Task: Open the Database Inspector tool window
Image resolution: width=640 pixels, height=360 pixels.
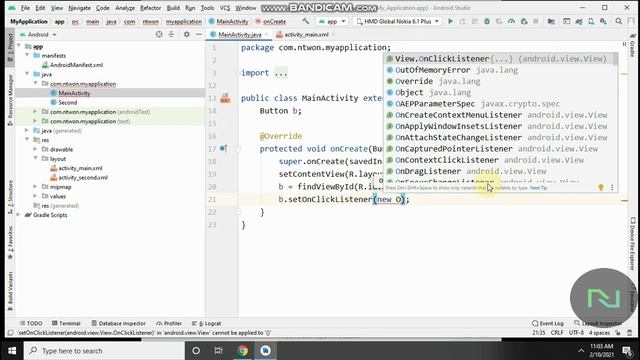Action: pos(118,323)
